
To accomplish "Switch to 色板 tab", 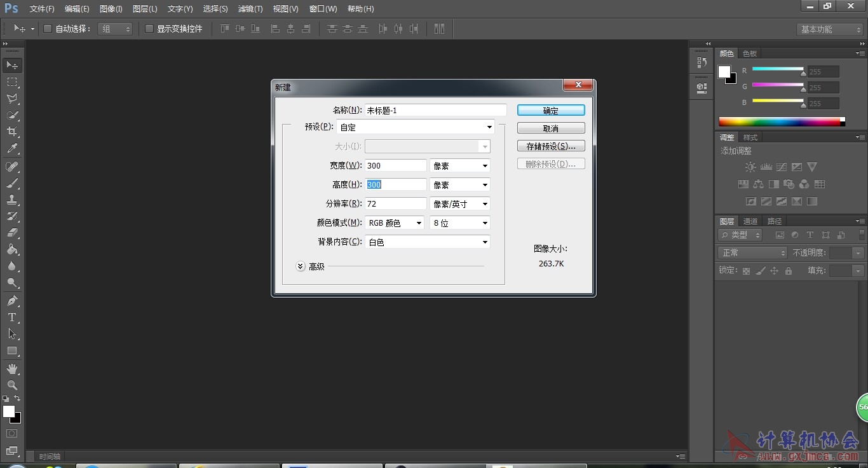I will pos(750,53).
